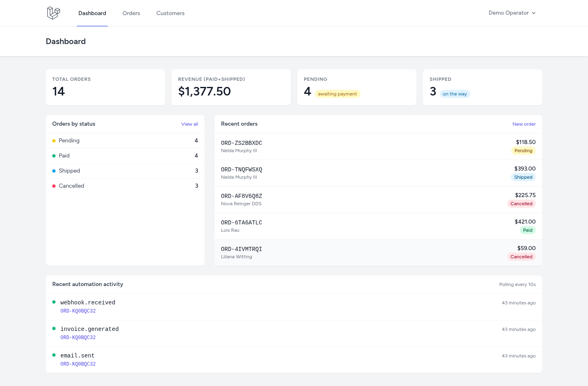Click the revenue value $1,377.50

(x=205, y=91)
